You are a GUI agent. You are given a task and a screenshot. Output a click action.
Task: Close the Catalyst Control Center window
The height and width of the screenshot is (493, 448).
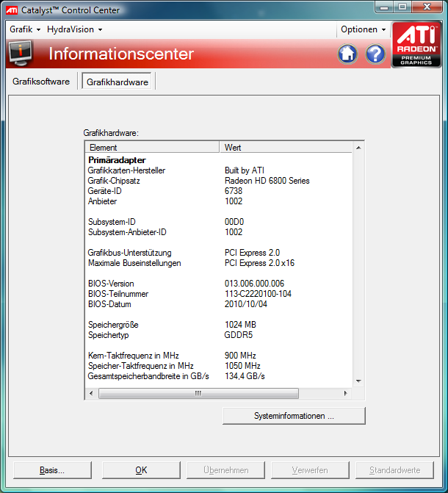pyautogui.click(x=427, y=7)
